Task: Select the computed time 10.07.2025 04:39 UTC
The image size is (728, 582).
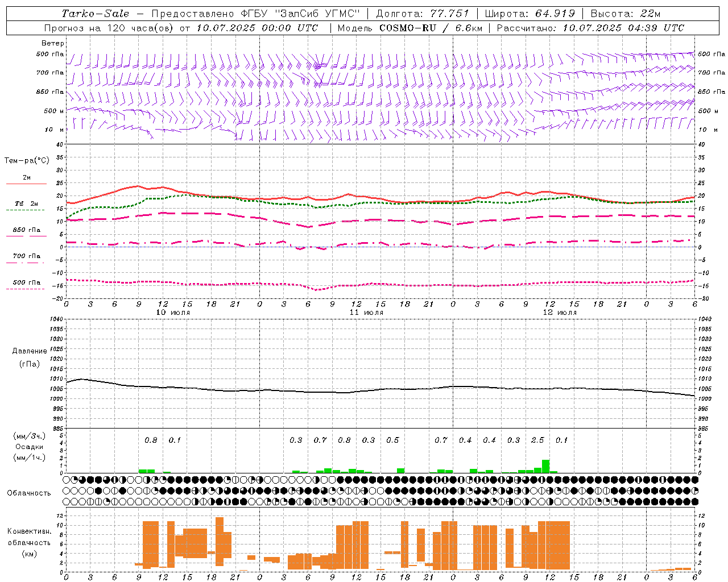Action: (623, 28)
